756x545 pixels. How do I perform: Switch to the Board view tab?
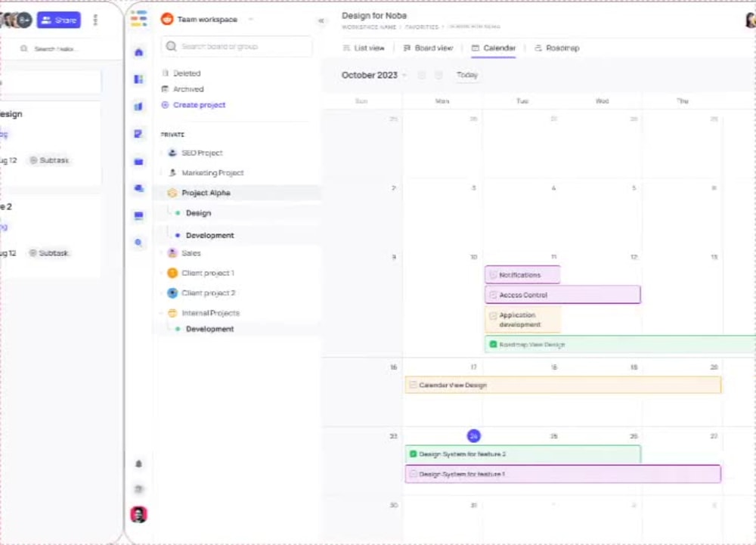[x=428, y=48]
